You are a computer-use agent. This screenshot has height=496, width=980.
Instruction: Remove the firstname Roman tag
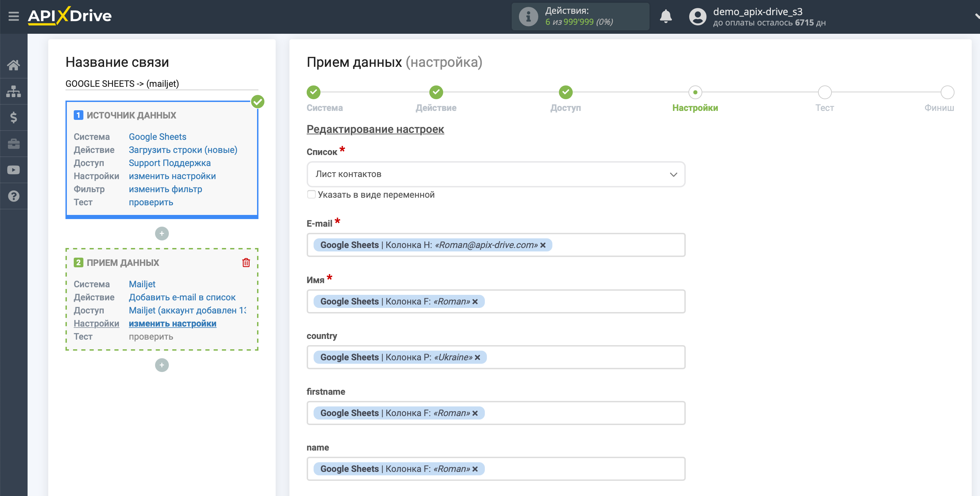click(475, 413)
